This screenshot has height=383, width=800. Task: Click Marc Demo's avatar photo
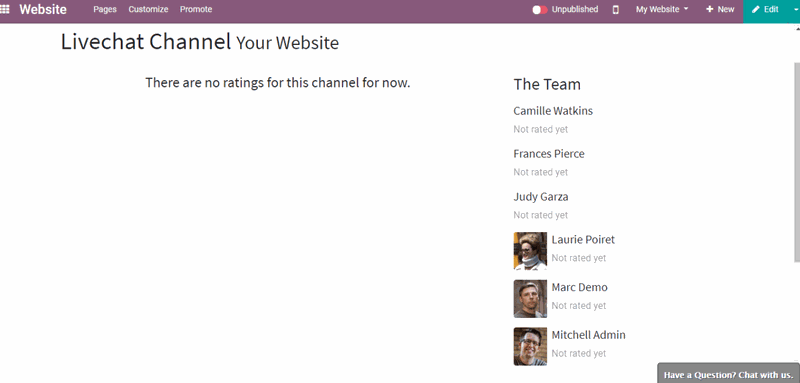[x=530, y=298]
